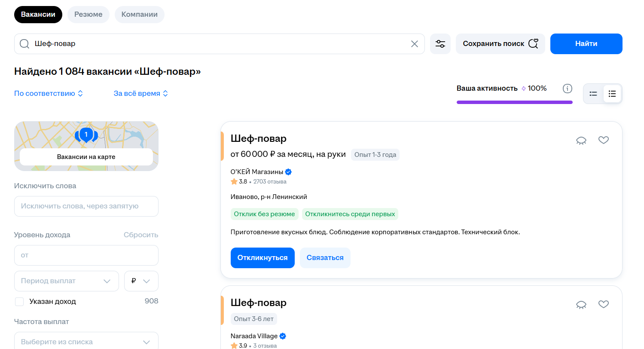Open the Naraada Village company link
644x349 pixels.
click(254, 336)
